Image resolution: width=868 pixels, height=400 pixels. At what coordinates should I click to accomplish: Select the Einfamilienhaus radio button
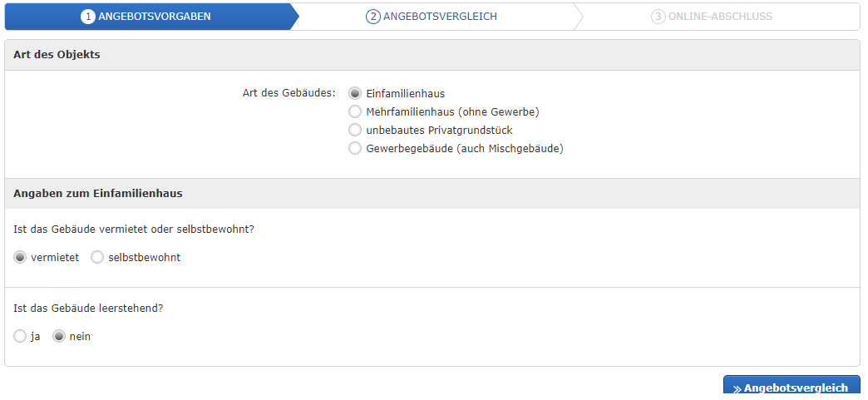tap(355, 94)
